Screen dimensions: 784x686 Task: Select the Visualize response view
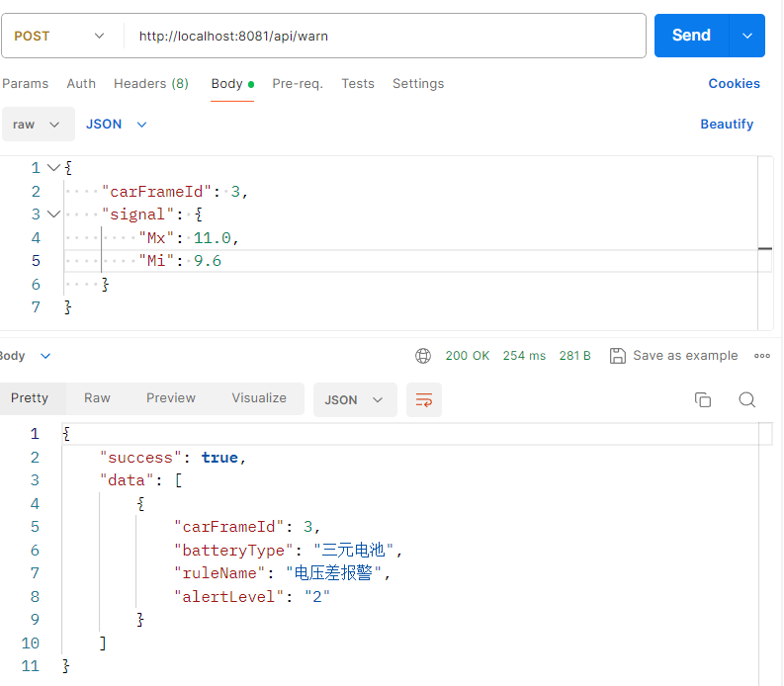(x=259, y=398)
